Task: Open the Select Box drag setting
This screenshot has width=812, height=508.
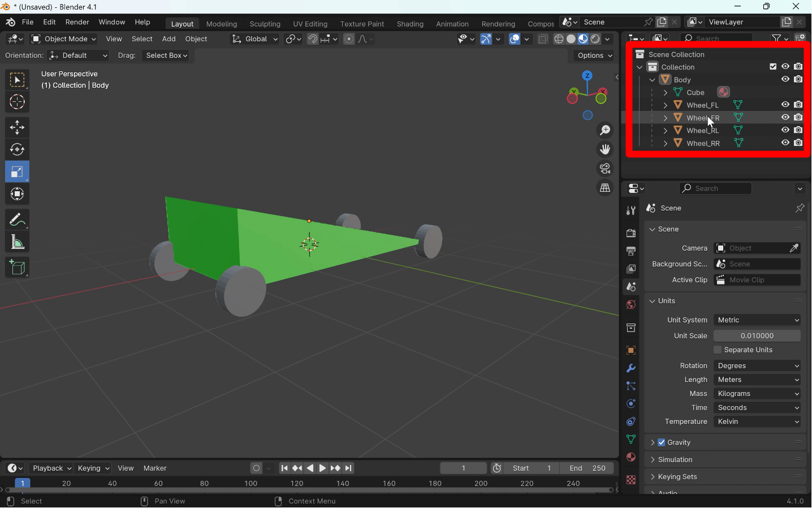Action: coord(167,55)
